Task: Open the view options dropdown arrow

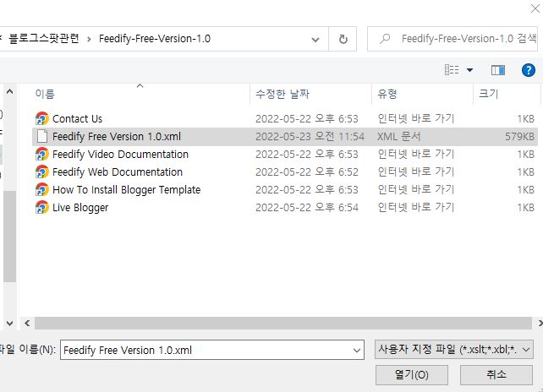Action: [x=469, y=70]
